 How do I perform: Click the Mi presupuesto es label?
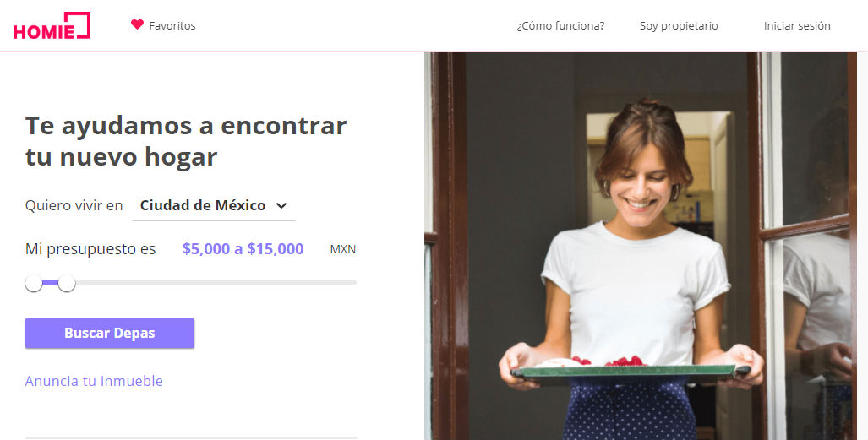pos(90,249)
